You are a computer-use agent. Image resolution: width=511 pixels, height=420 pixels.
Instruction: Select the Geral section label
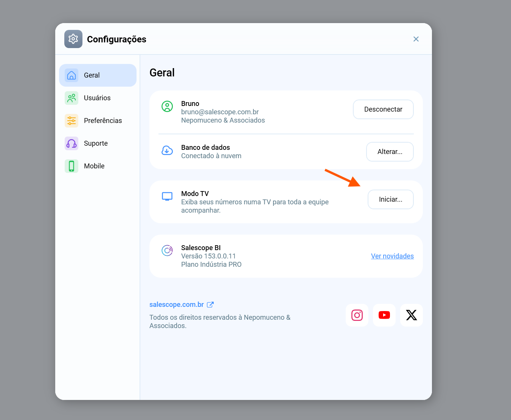coord(92,75)
